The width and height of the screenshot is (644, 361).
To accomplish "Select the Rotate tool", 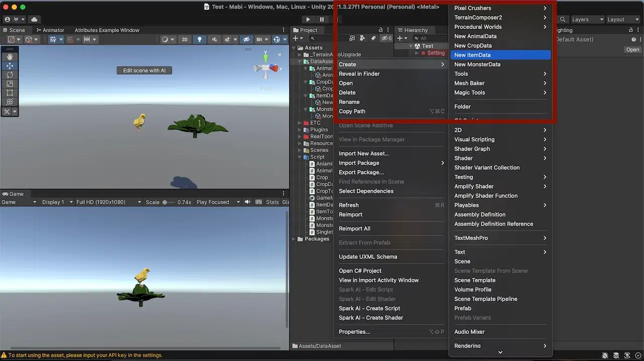I will click(x=10, y=75).
